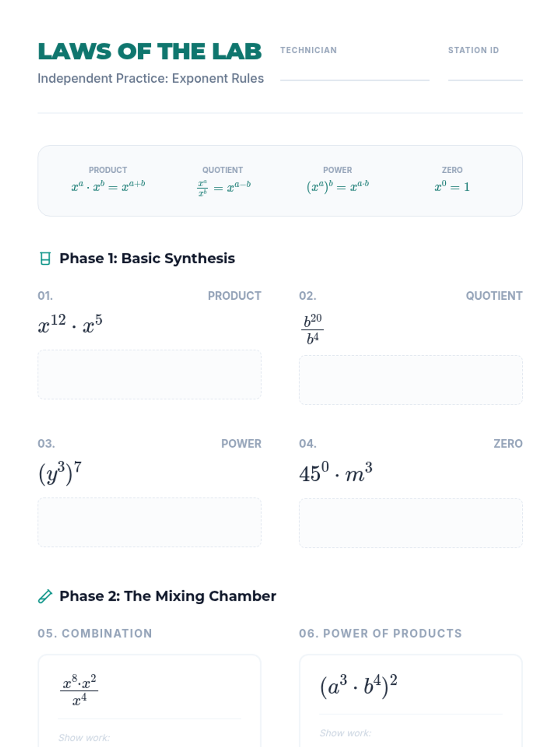This screenshot has width=560, height=747.
Task: Click answer box for problem 01
Action: point(149,374)
